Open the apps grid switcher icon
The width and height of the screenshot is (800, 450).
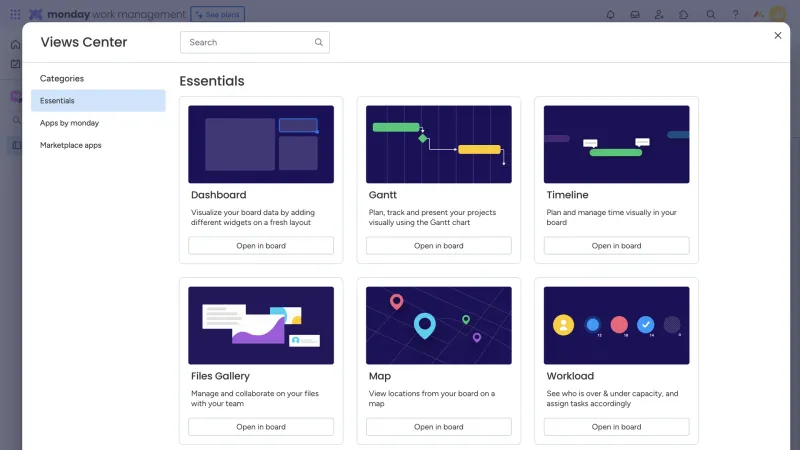(x=15, y=14)
